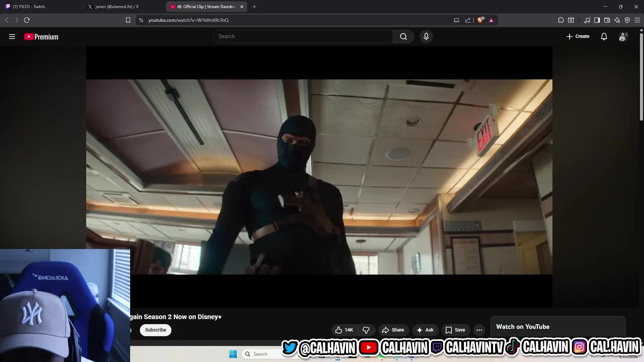The height and width of the screenshot is (362, 644).
Task: Click the Ask AI button
Action: coord(425,330)
